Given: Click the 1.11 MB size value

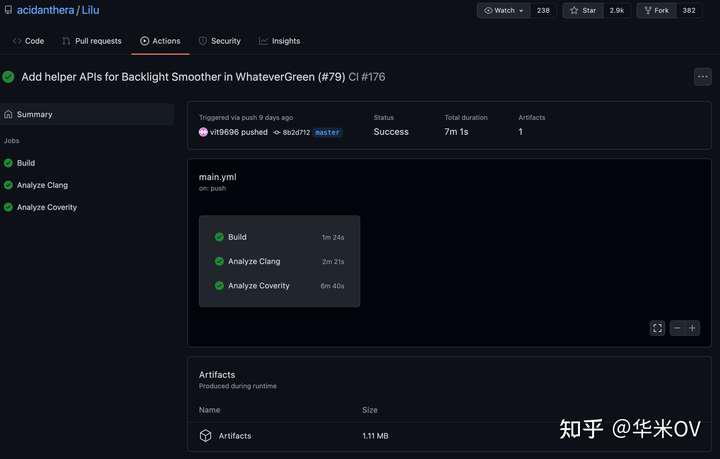Looking at the screenshot, I should 375,436.
